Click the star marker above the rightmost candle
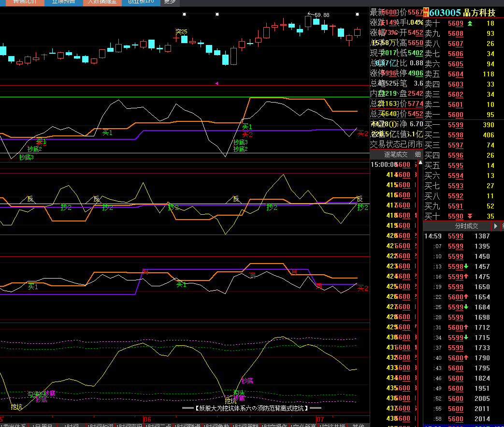This screenshot has width=504, height=427. coord(357,14)
